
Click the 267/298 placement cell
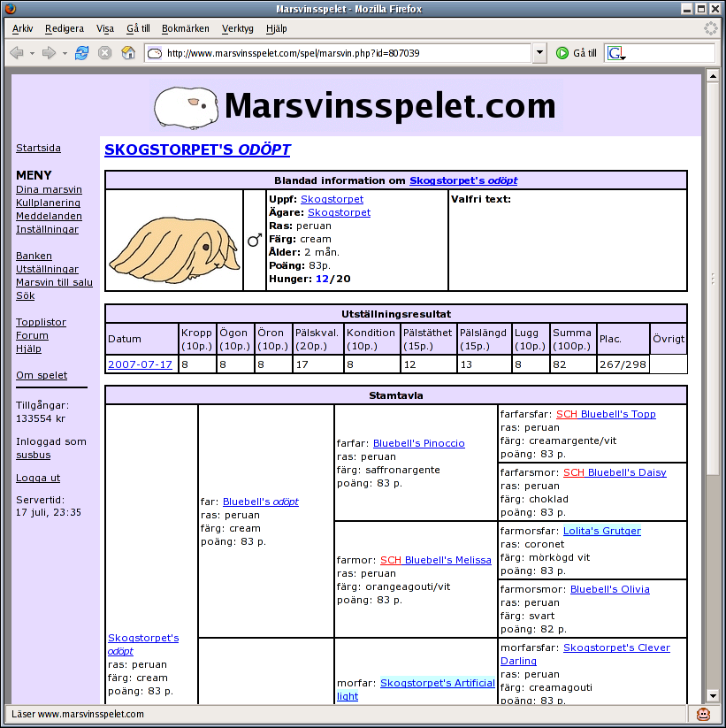(x=623, y=365)
